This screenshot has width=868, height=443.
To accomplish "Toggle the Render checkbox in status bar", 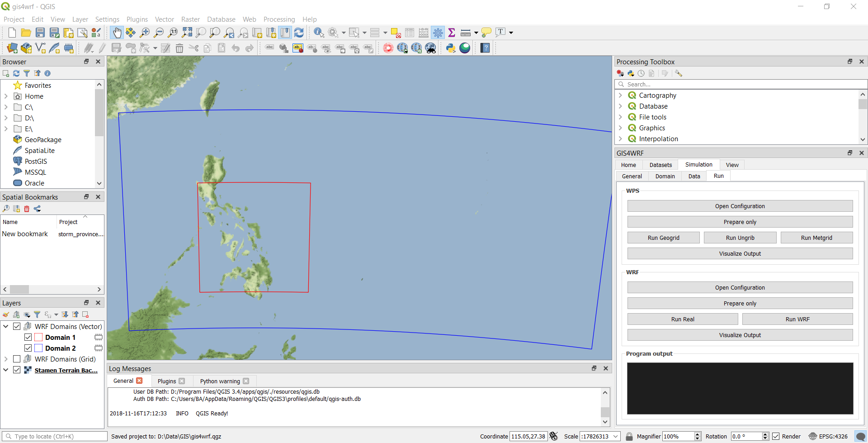I will (x=776, y=436).
